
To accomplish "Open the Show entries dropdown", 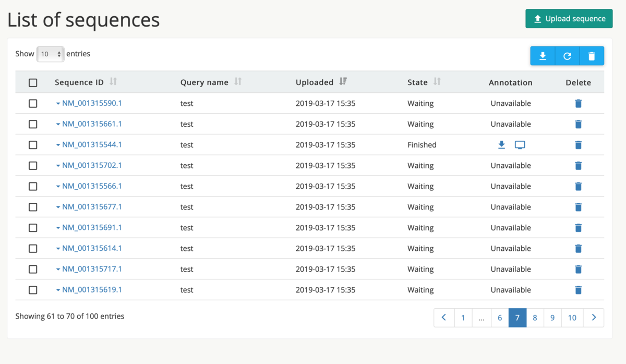I will (x=50, y=54).
